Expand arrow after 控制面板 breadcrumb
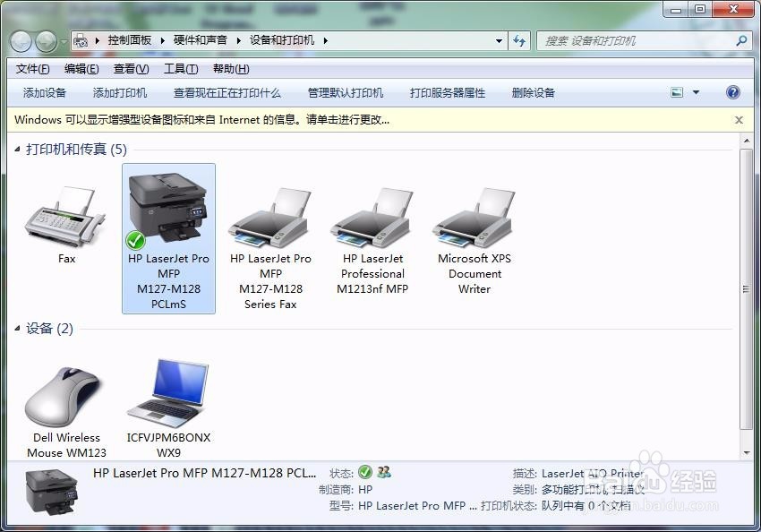Viewport: 761px width, 532px height. point(162,41)
